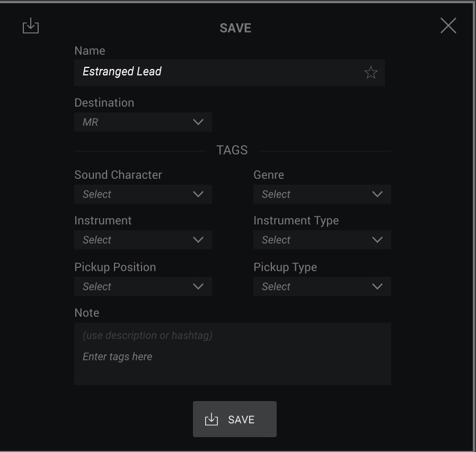Click the Destination dropdown chevron arrow
476x452 pixels.
click(x=198, y=122)
